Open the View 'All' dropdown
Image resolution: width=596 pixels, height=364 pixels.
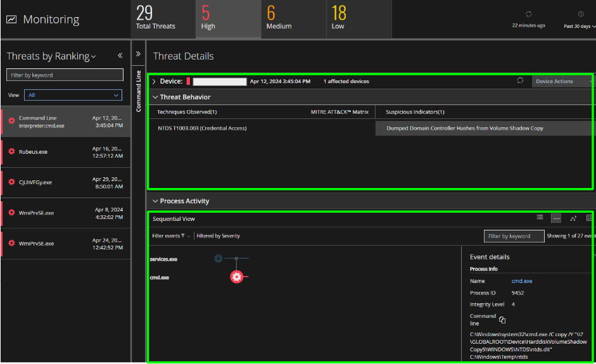point(73,95)
